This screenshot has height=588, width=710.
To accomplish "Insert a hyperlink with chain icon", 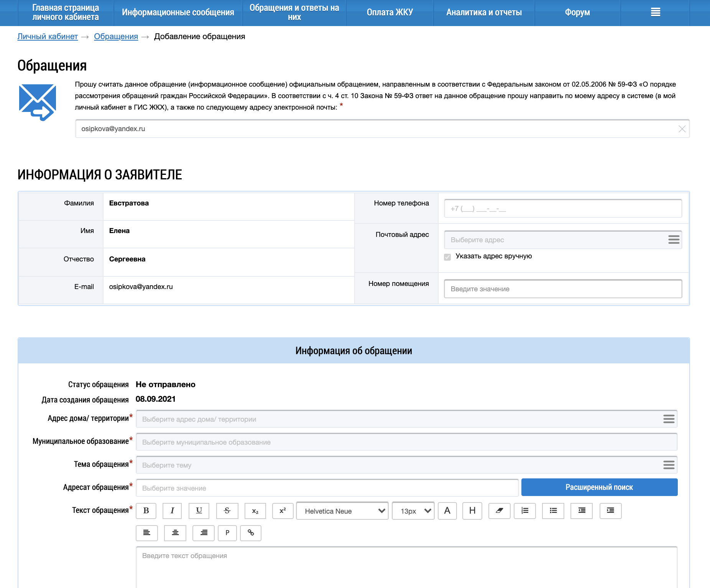I will tap(251, 533).
